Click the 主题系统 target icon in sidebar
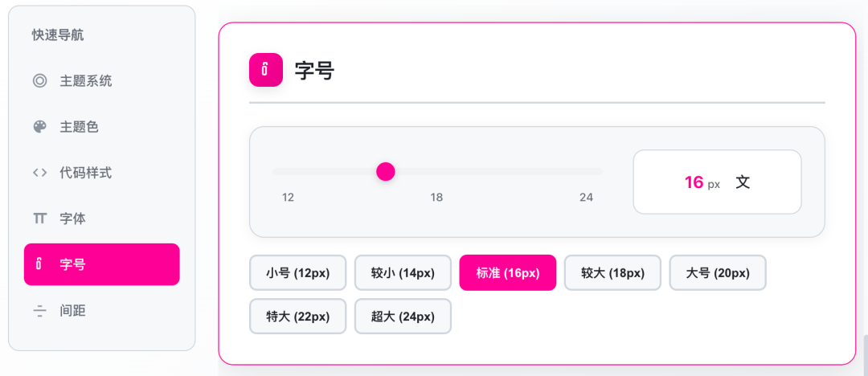 point(40,81)
